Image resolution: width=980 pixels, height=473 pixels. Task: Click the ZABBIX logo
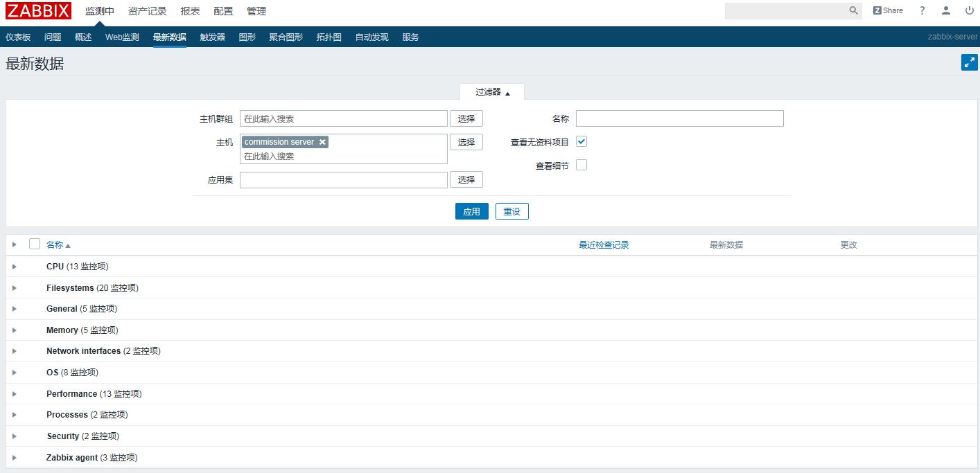(x=39, y=10)
